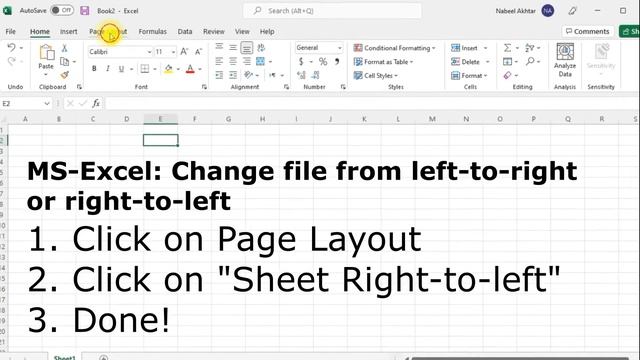This screenshot has height=360, width=640.
Task: Decrease font size icon
Action: [198, 52]
